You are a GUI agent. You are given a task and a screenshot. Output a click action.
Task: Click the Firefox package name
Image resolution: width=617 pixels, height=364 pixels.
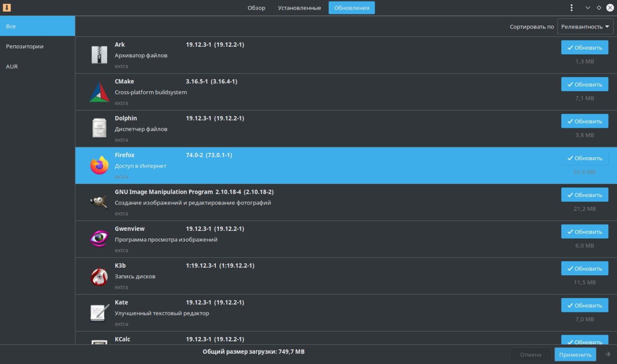124,155
